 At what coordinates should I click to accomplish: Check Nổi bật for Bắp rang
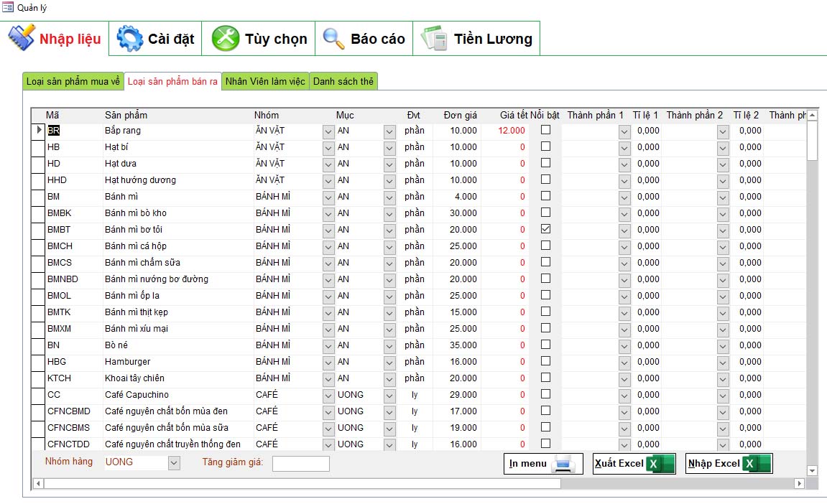pyautogui.click(x=546, y=130)
